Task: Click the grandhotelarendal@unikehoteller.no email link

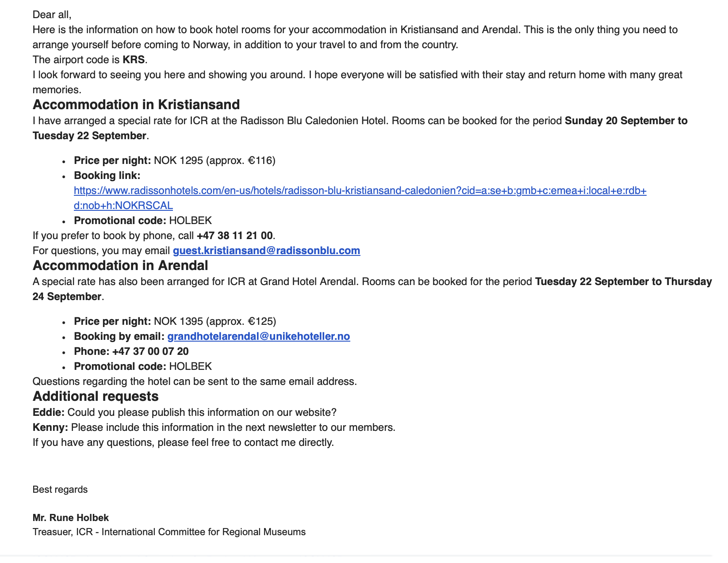Action: tap(258, 336)
